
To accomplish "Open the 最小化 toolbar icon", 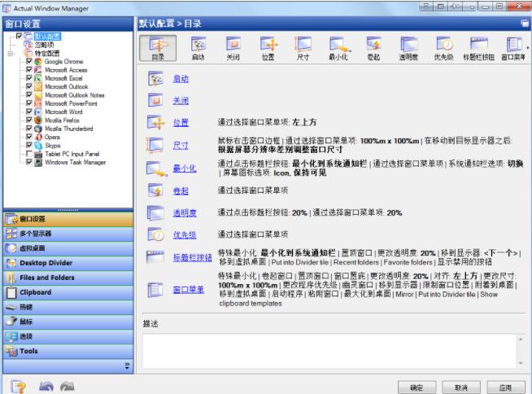I will coord(338,48).
